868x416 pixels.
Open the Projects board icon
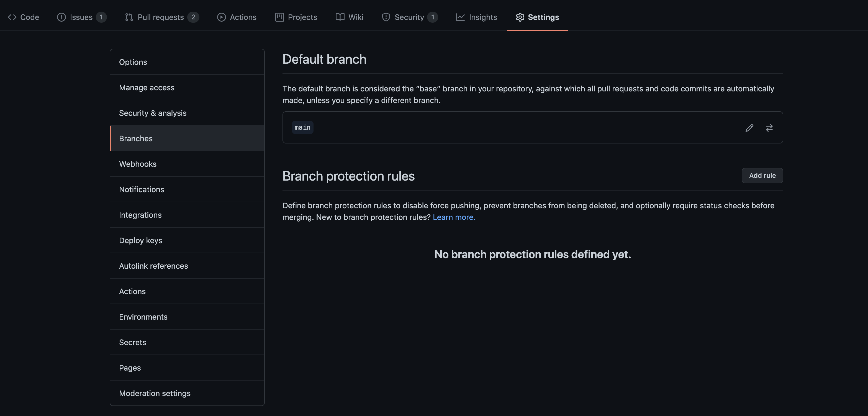[x=279, y=17]
